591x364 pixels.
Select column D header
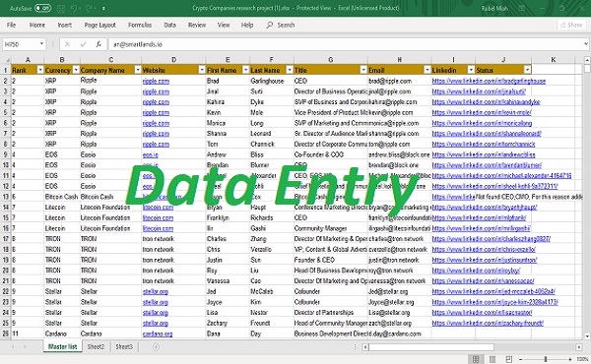173,59
